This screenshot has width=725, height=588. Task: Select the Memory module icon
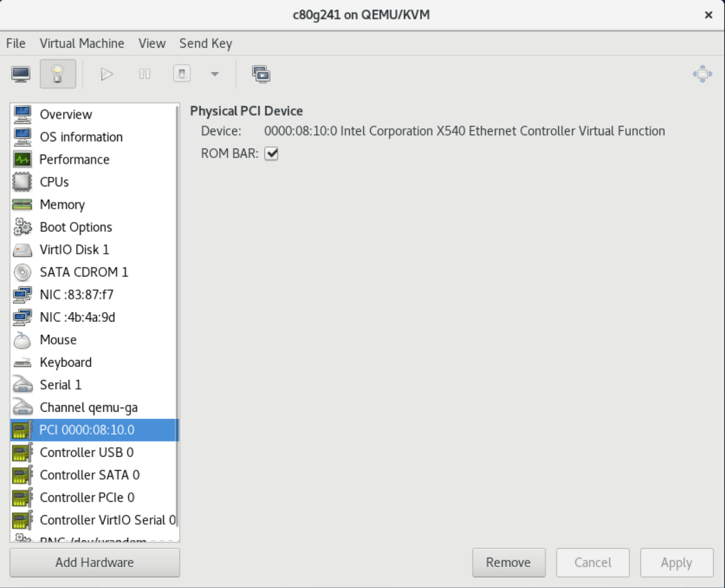click(x=22, y=205)
